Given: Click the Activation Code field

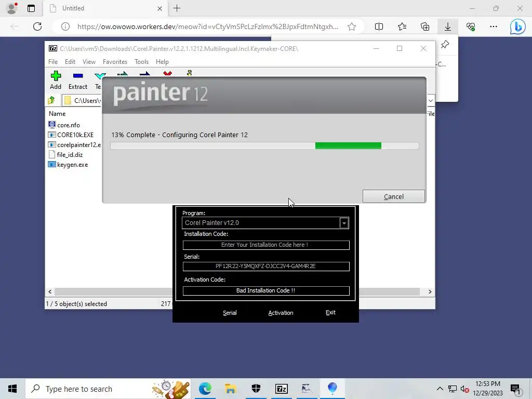Looking at the screenshot, I should [x=266, y=291].
